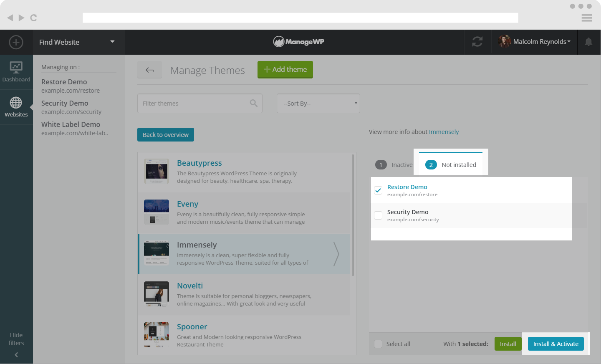Click the back arrow beside Manage Themes
This screenshot has width=601, height=364.
149,70
